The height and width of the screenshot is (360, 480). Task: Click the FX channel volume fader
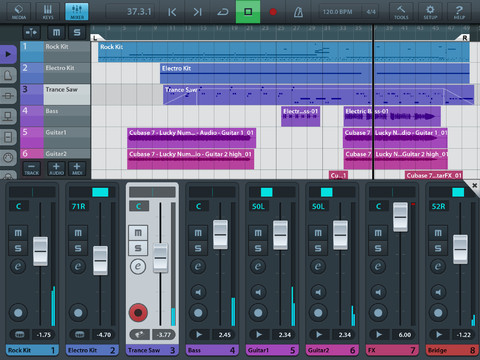point(400,217)
